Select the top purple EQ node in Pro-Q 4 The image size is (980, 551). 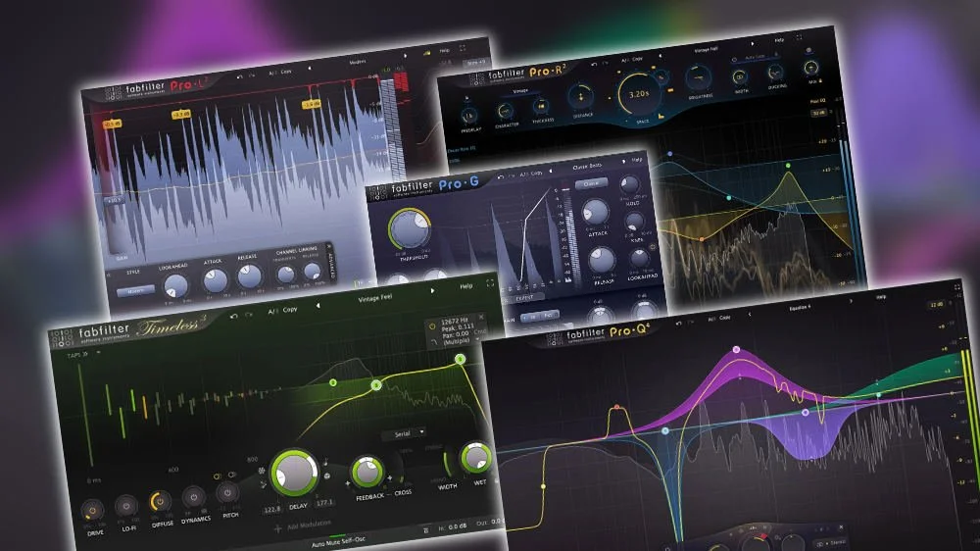point(736,350)
